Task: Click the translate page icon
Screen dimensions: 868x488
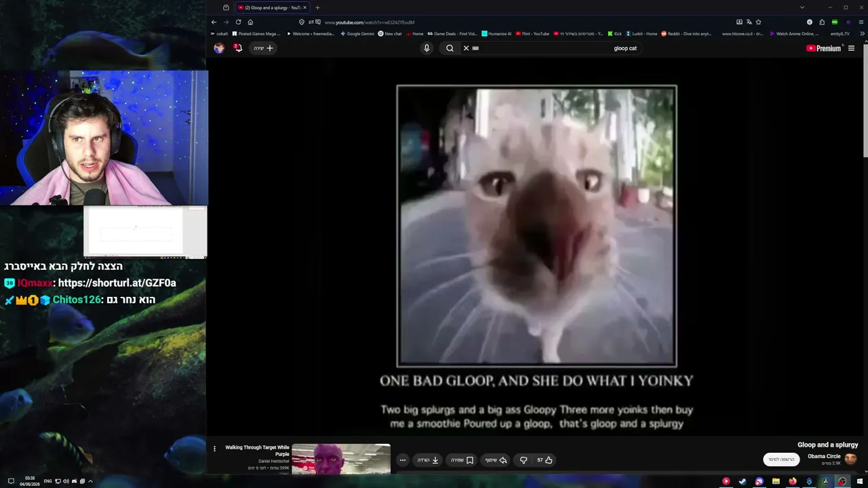Action: [749, 22]
